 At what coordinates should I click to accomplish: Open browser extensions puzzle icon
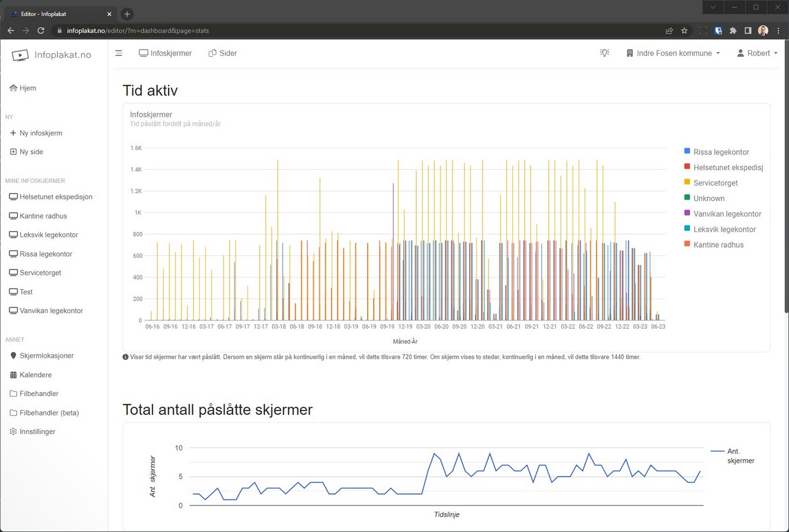click(733, 31)
